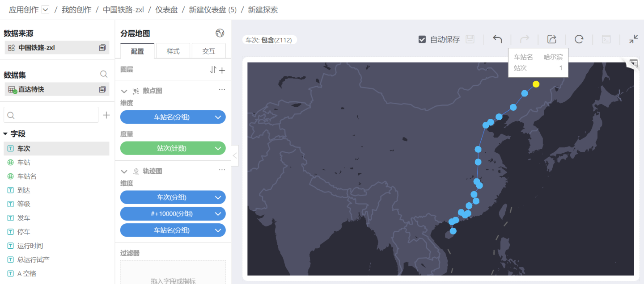644x284 pixels.
Task: Toggle the 自动保存 checkbox
Action: point(422,39)
